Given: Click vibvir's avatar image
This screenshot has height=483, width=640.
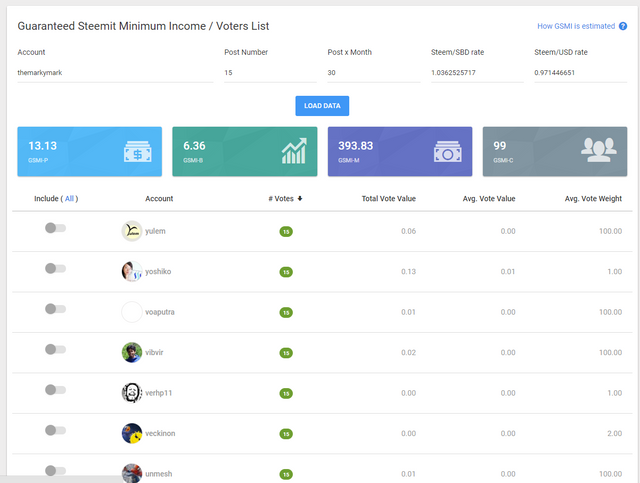Looking at the screenshot, I should 132,352.
